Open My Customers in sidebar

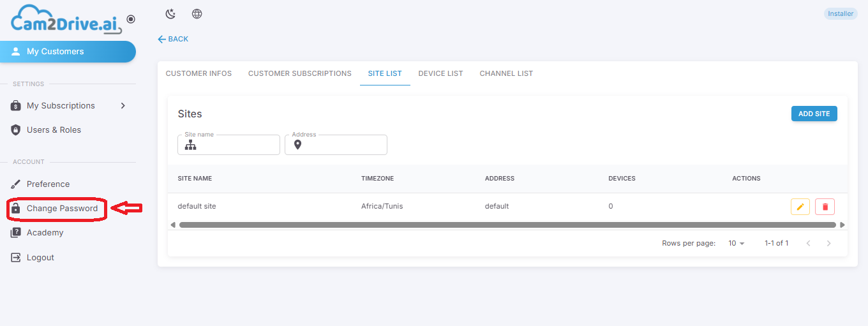point(68,52)
